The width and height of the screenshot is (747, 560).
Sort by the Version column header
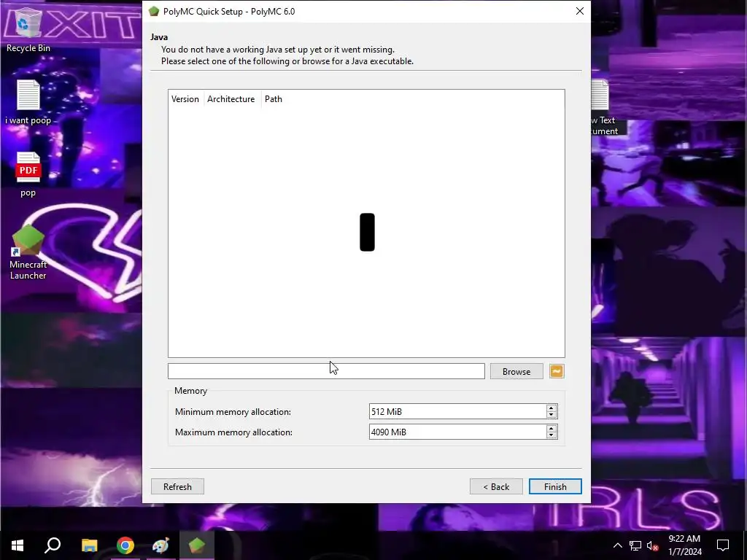click(185, 99)
